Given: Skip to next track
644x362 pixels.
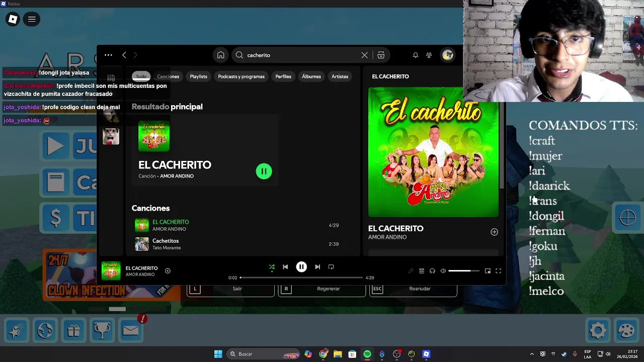Looking at the screenshot, I should click(x=317, y=267).
